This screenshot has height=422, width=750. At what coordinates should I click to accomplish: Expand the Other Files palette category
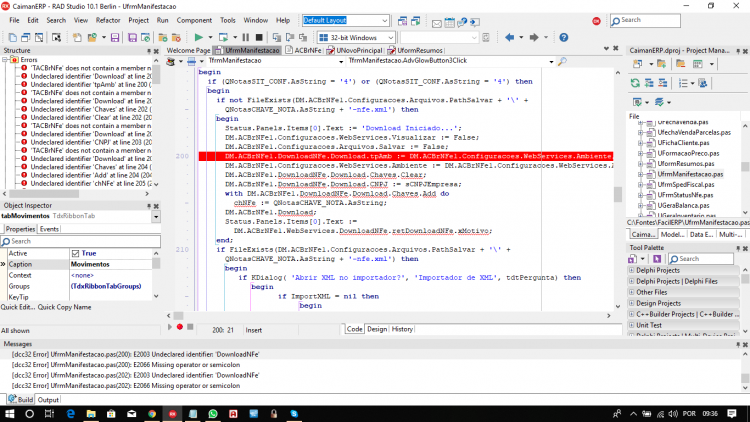pyautogui.click(x=631, y=292)
